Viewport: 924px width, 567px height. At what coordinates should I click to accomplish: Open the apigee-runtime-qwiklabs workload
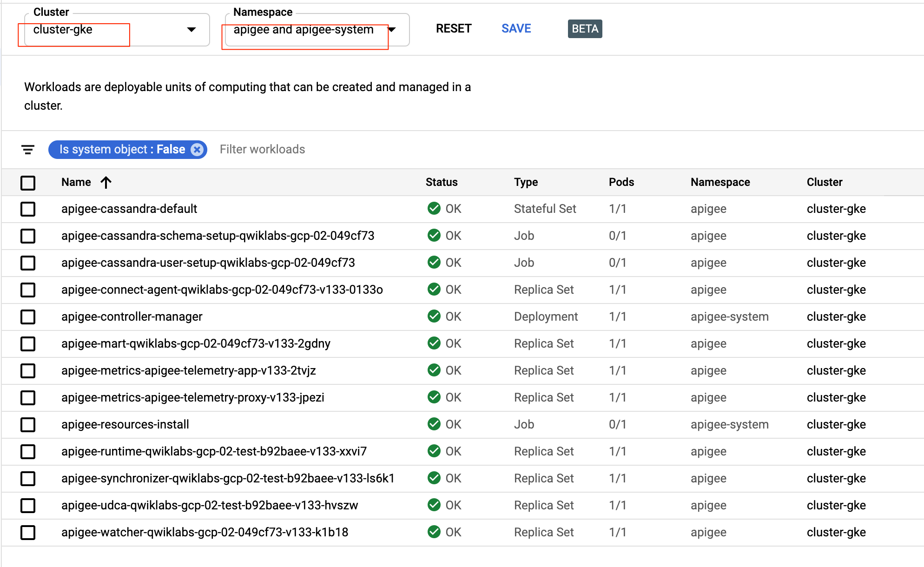pyautogui.click(x=214, y=451)
